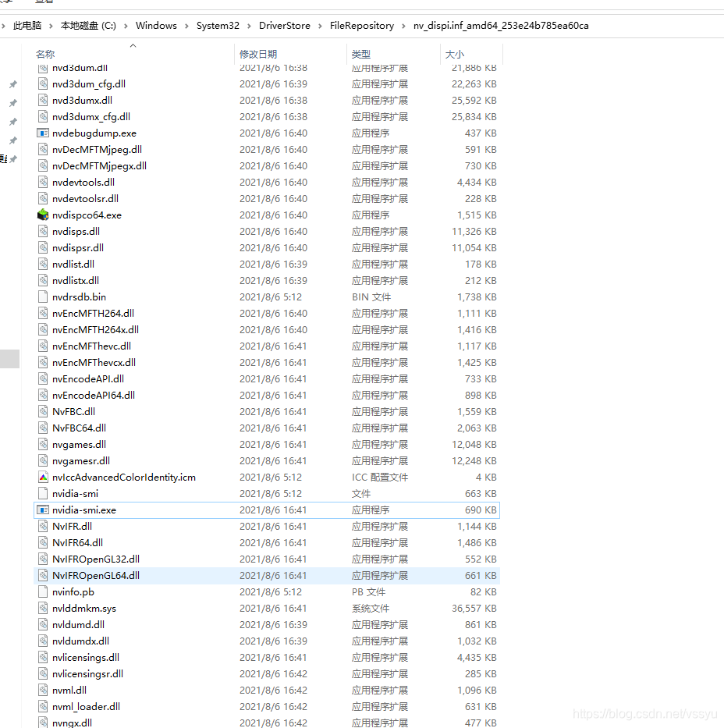Click the nvdrsdb.bin blank file icon

(x=43, y=297)
